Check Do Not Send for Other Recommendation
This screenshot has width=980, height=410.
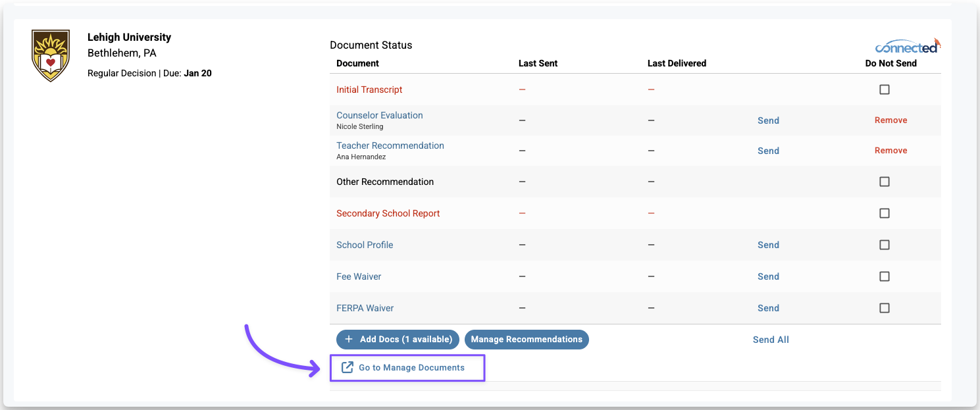885,182
